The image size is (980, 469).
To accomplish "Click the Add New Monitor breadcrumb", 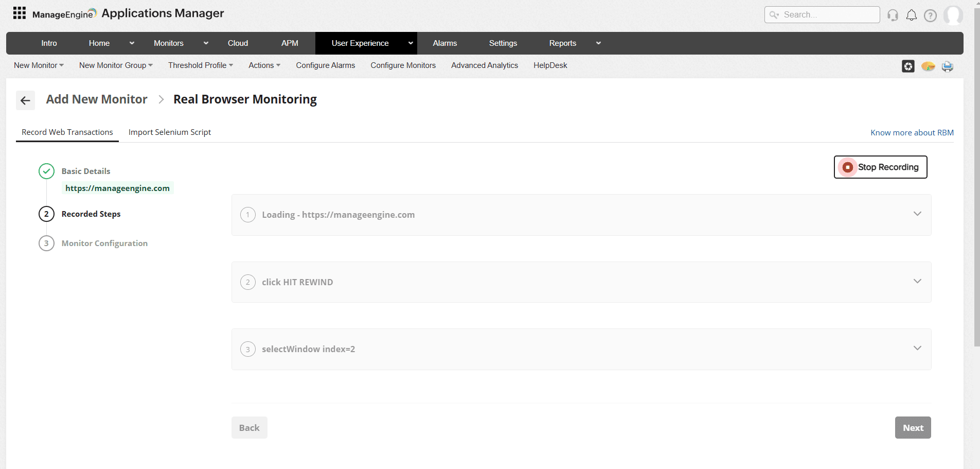I will coord(97,99).
